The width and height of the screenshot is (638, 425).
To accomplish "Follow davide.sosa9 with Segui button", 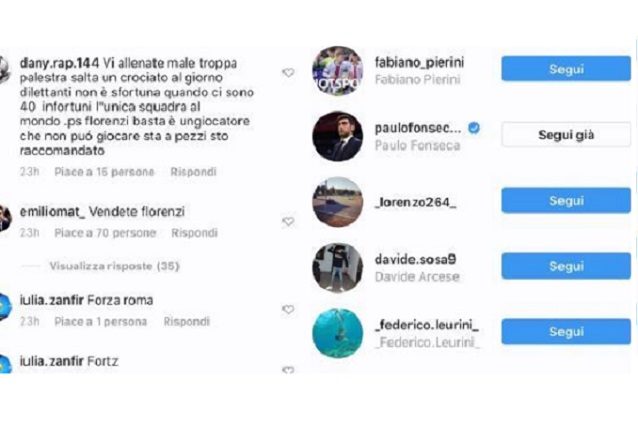I will point(566,266).
